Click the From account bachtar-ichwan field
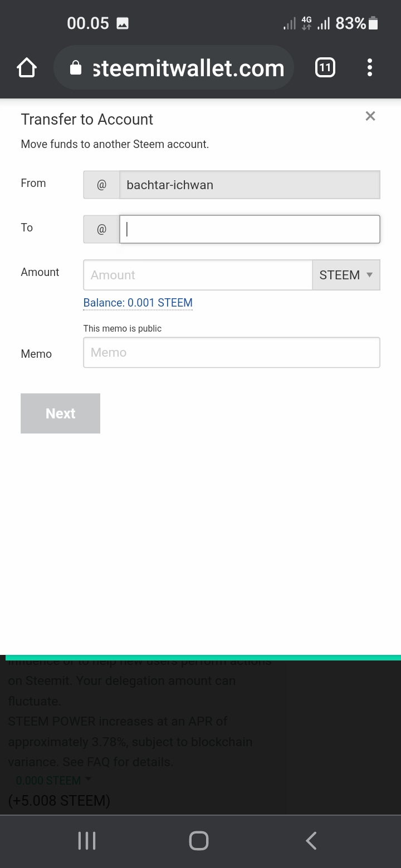Image resolution: width=401 pixels, height=868 pixels. 250,185
